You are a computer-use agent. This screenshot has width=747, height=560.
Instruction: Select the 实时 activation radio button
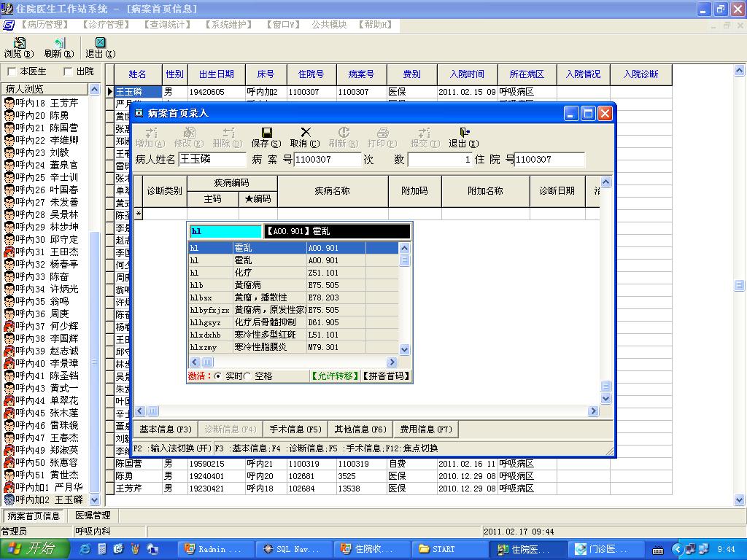pyautogui.click(x=217, y=376)
